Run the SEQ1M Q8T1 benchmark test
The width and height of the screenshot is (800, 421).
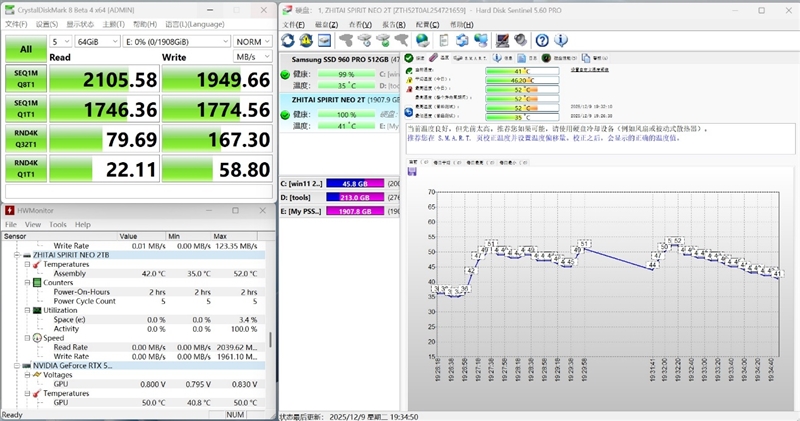point(25,79)
